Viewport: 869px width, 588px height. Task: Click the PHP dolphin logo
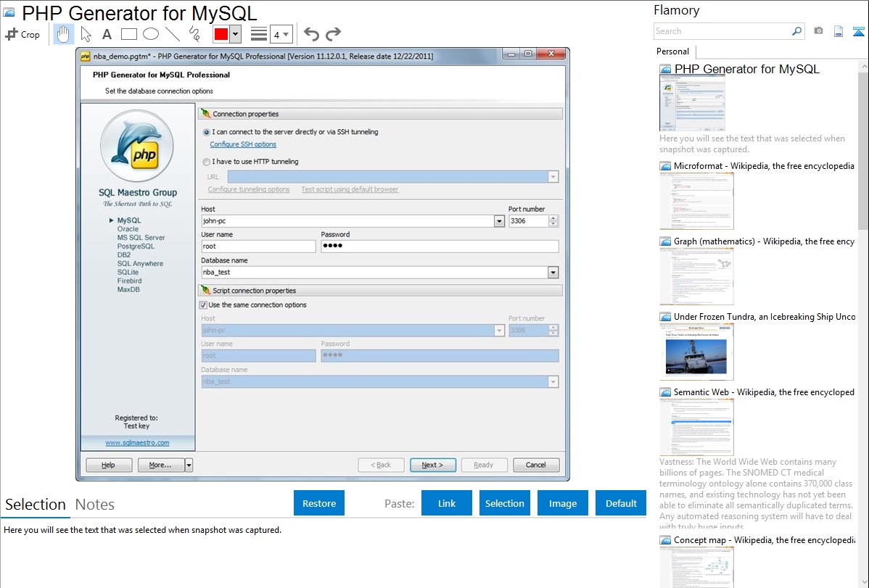[x=137, y=146]
